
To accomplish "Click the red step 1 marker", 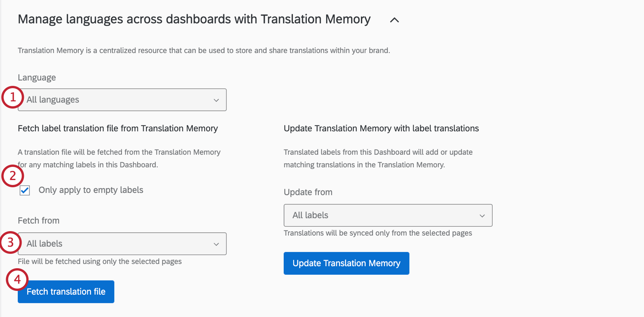I will 13,97.
